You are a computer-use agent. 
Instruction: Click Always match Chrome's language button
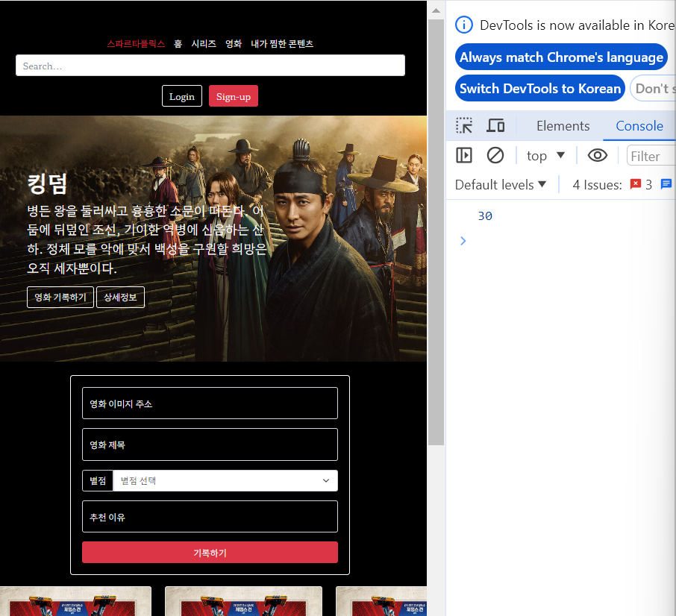pyautogui.click(x=561, y=57)
